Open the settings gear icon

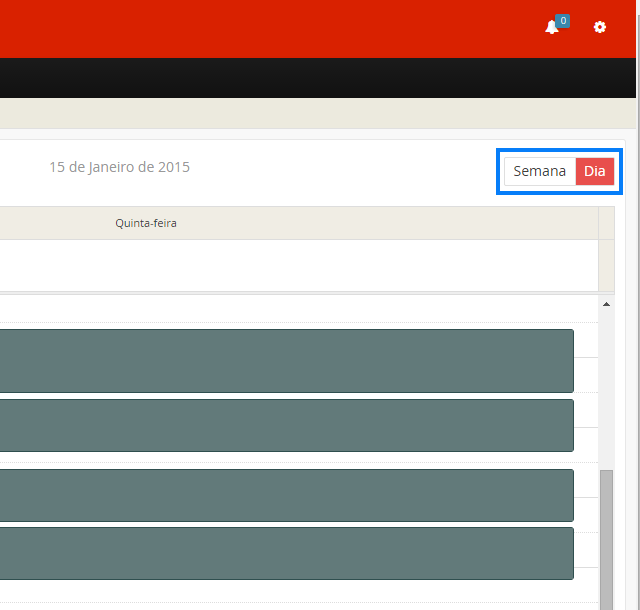(600, 28)
